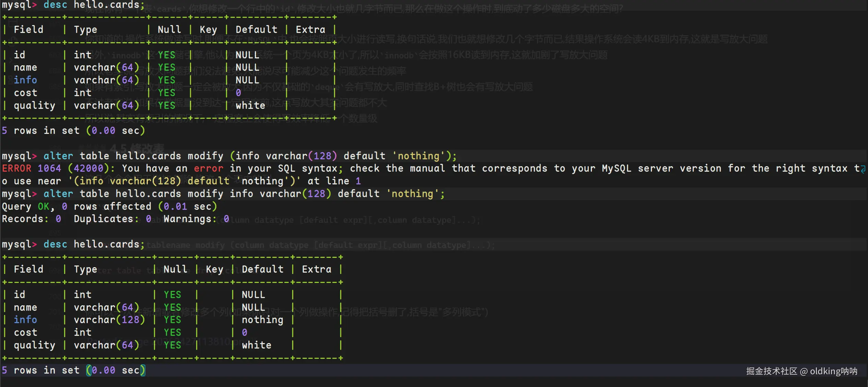Click the 'Extra' column header in the first table

[310, 30]
